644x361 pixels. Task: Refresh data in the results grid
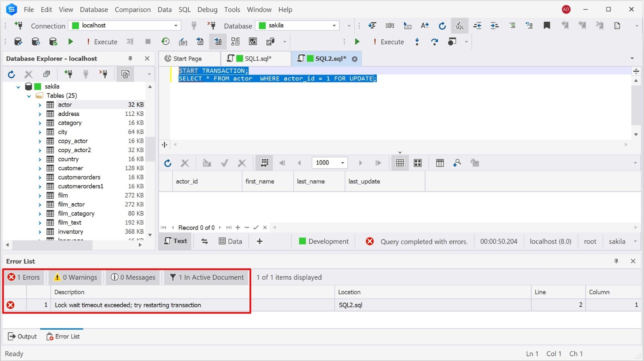[x=168, y=163]
